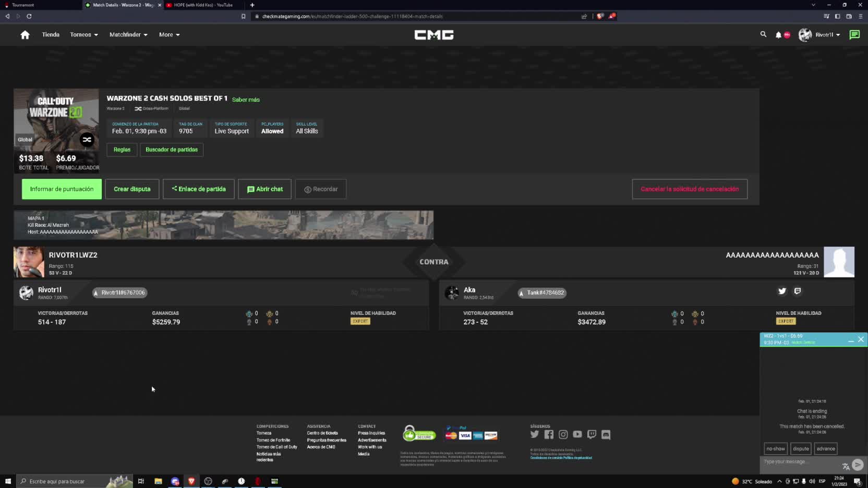This screenshot has height=488, width=868.
Task: Click the no-show quick reply in chat
Action: [776, 448]
